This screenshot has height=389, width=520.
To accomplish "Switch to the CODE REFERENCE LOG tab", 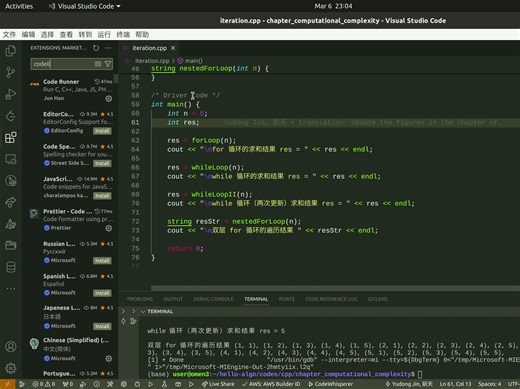I will [331, 299].
